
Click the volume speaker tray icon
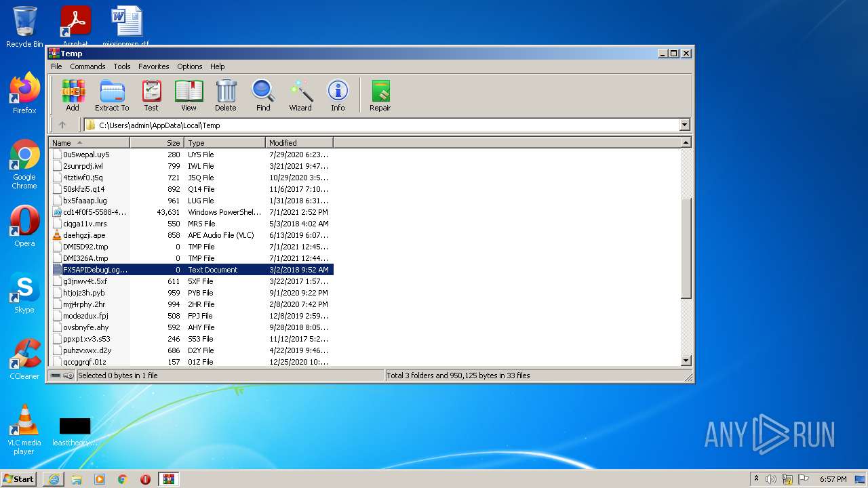click(x=770, y=479)
